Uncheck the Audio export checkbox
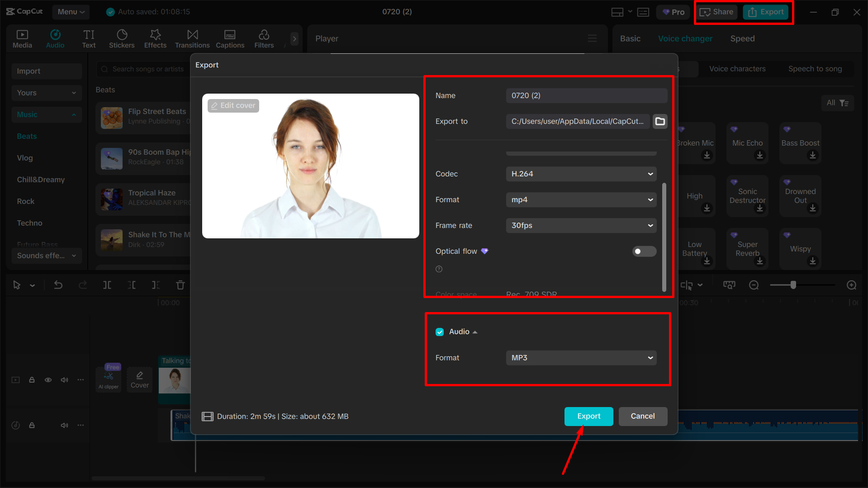 [x=440, y=332]
